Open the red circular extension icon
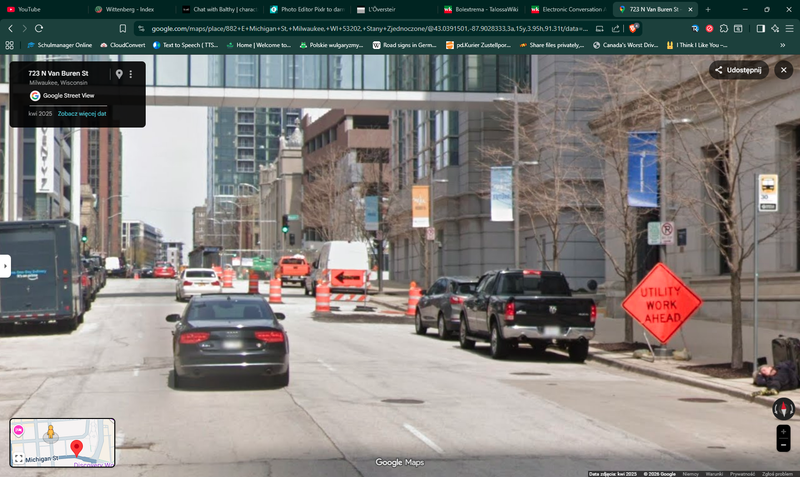The width and height of the screenshot is (800, 477). click(x=709, y=29)
